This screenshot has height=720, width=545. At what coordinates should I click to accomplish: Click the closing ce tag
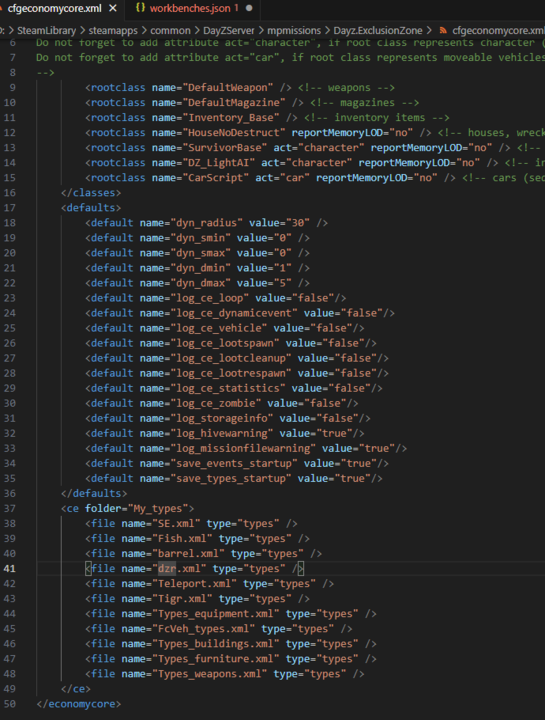coord(76,689)
